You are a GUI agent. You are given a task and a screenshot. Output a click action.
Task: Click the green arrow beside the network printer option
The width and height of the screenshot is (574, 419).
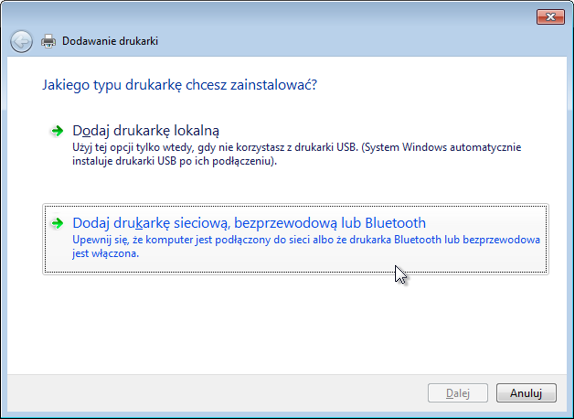tap(57, 223)
